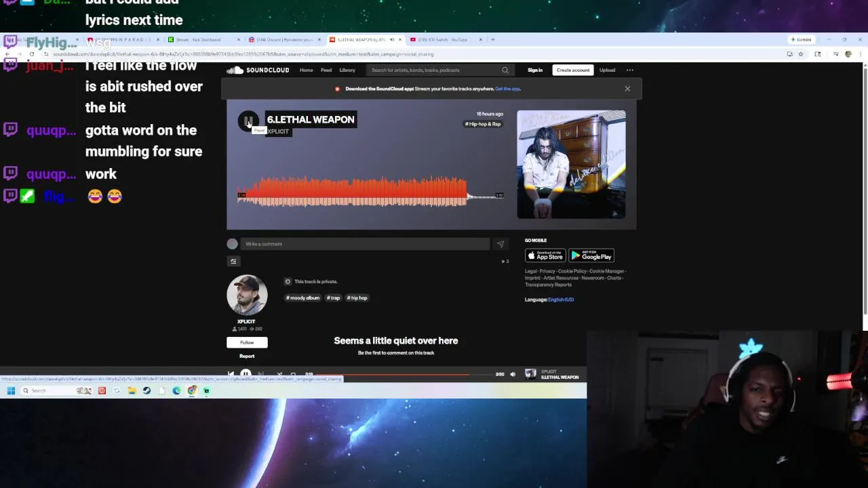The width and height of the screenshot is (868, 488).
Task: Click the send comment paper-plane icon
Action: (x=500, y=244)
